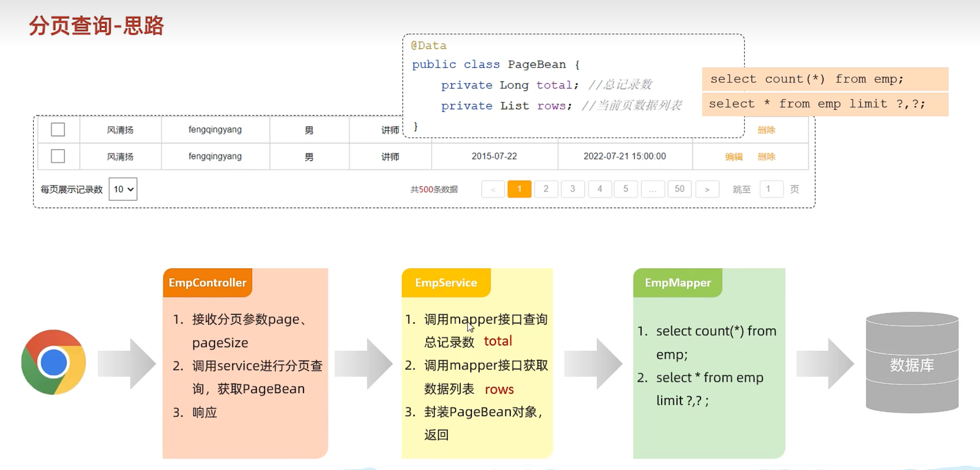Click '共500条数据' total count text

point(434,189)
